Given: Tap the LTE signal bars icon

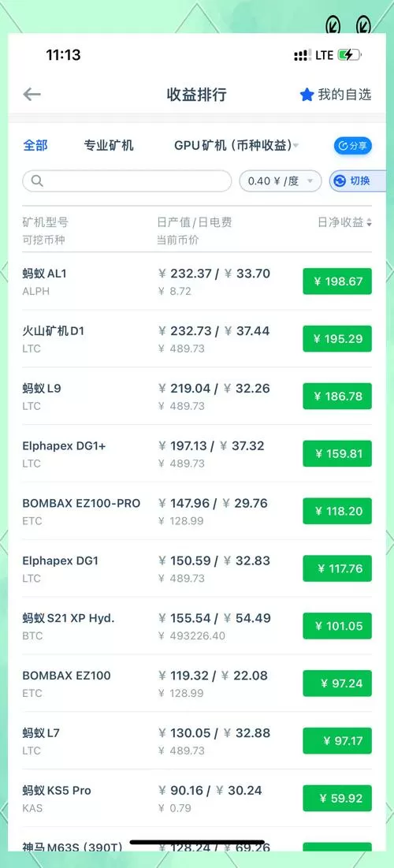Looking at the screenshot, I should (x=302, y=55).
